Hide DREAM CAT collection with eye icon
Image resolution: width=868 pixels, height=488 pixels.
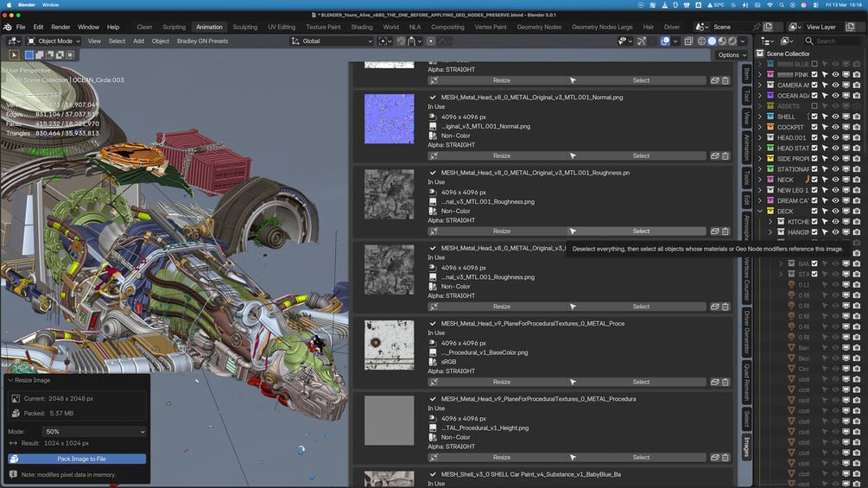point(835,201)
